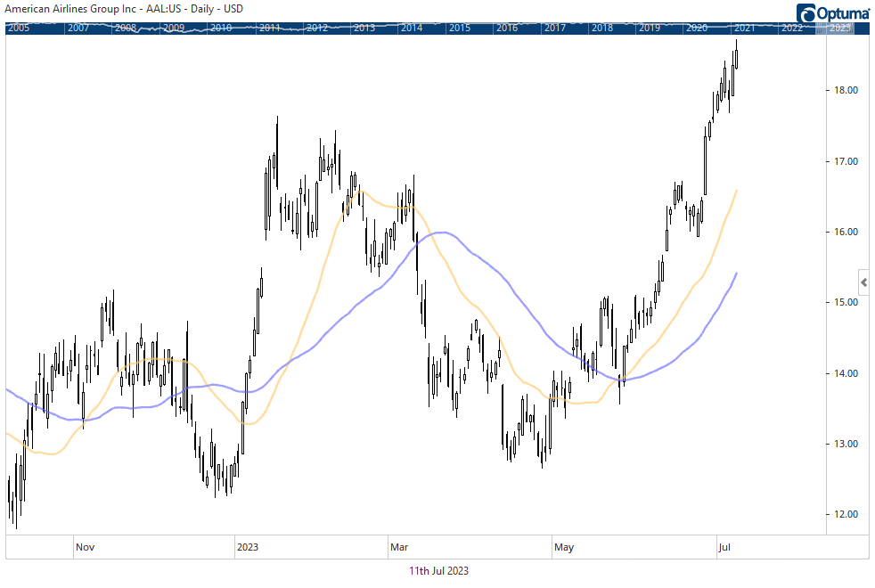Jump to 2012 in the overview timeline

317,28
